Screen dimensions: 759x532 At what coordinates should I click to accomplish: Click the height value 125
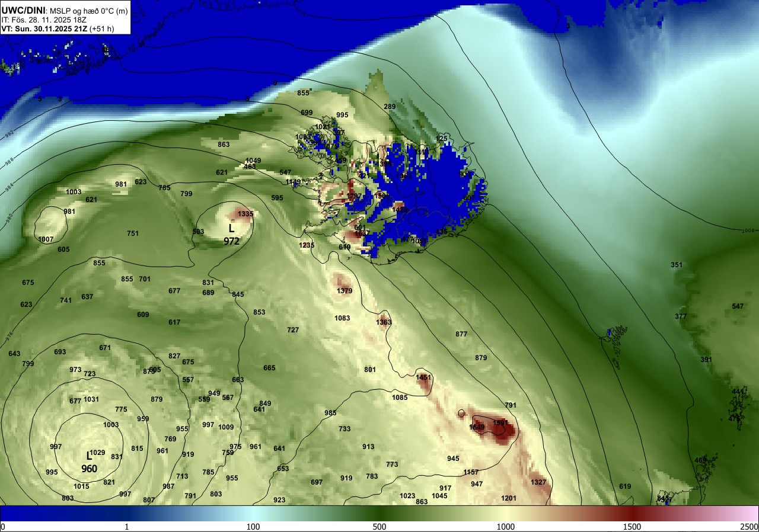coord(442,139)
